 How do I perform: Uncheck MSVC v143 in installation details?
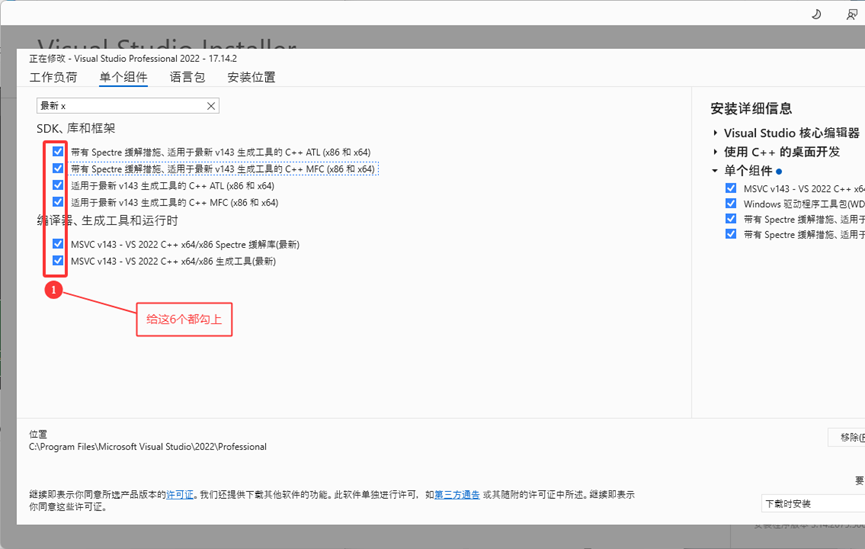click(x=731, y=188)
